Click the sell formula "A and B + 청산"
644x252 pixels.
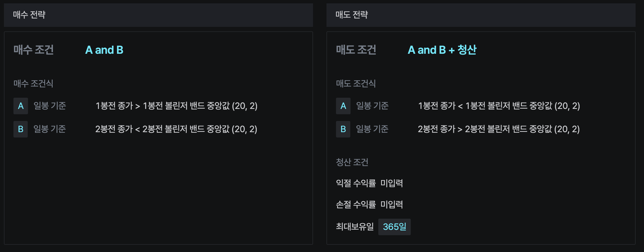click(442, 50)
